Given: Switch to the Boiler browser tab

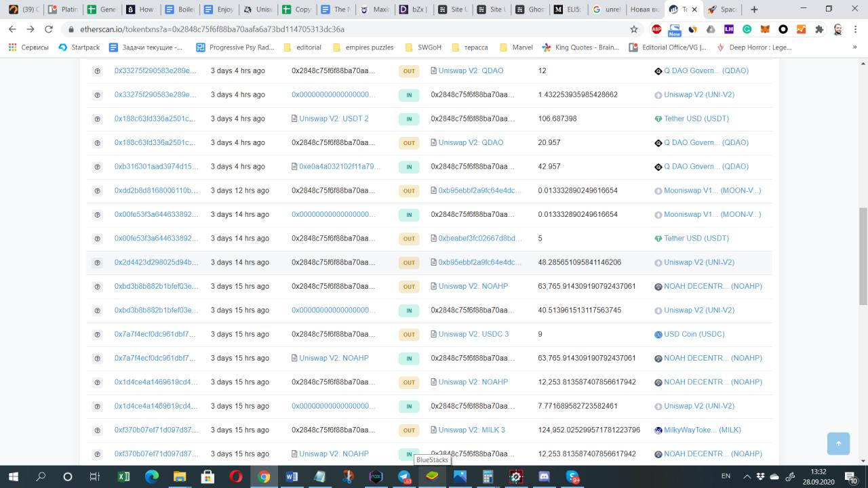Looking at the screenshot, I should [x=180, y=9].
